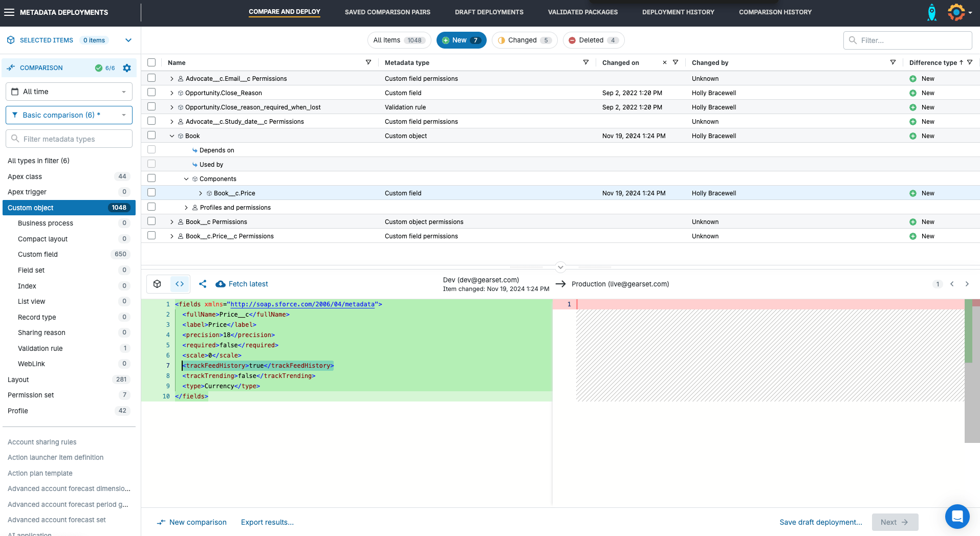Click the Filter metadata types field
Viewport: 980px width, 536px height.
pyautogui.click(x=69, y=139)
